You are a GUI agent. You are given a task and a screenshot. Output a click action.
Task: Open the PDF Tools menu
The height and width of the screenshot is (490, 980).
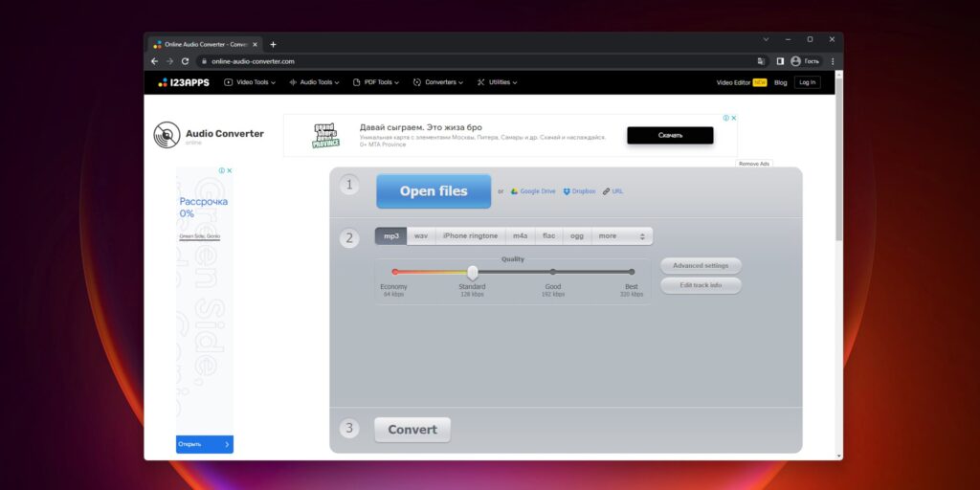[x=375, y=82]
